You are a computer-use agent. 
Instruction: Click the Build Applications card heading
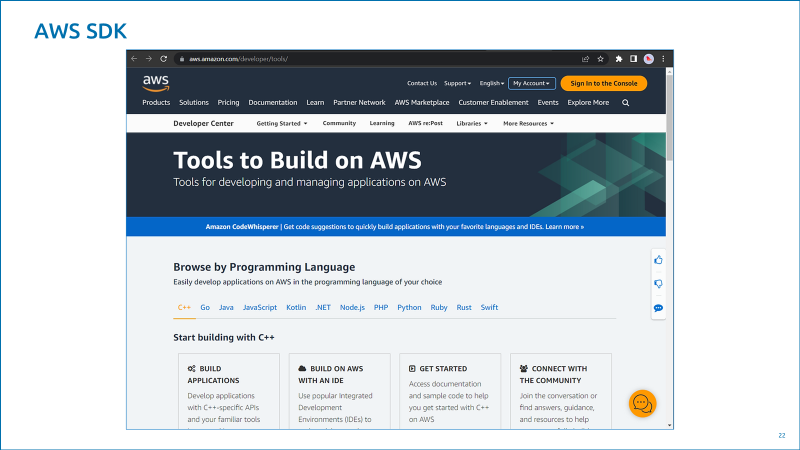point(212,374)
